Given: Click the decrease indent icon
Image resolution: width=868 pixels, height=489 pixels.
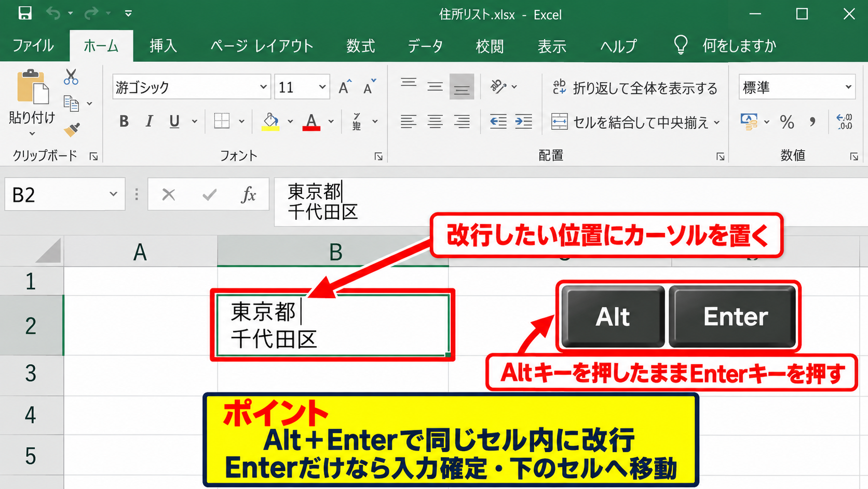Looking at the screenshot, I should click(498, 122).
